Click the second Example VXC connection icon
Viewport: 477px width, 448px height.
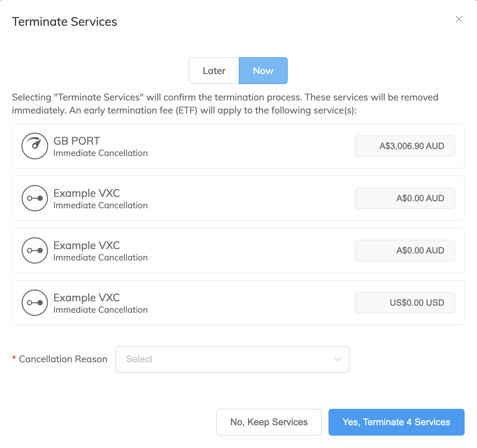click(x=35, y=250)
